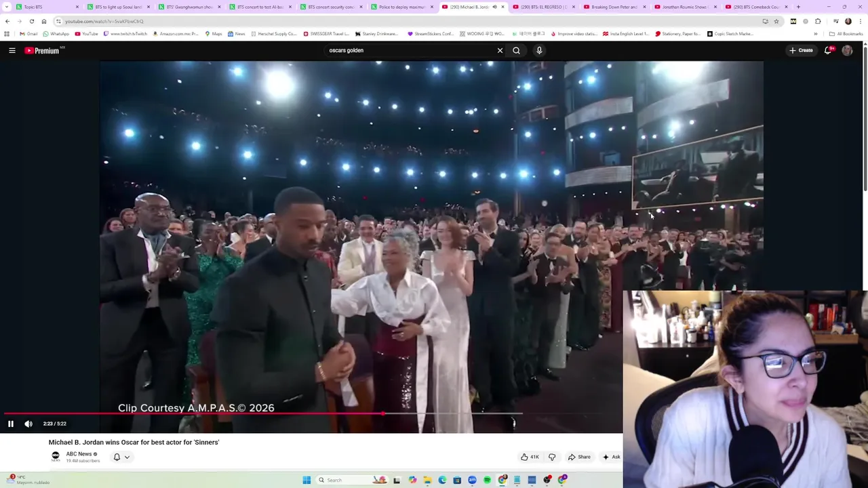Open the browser home page

[x=44, y=21]
